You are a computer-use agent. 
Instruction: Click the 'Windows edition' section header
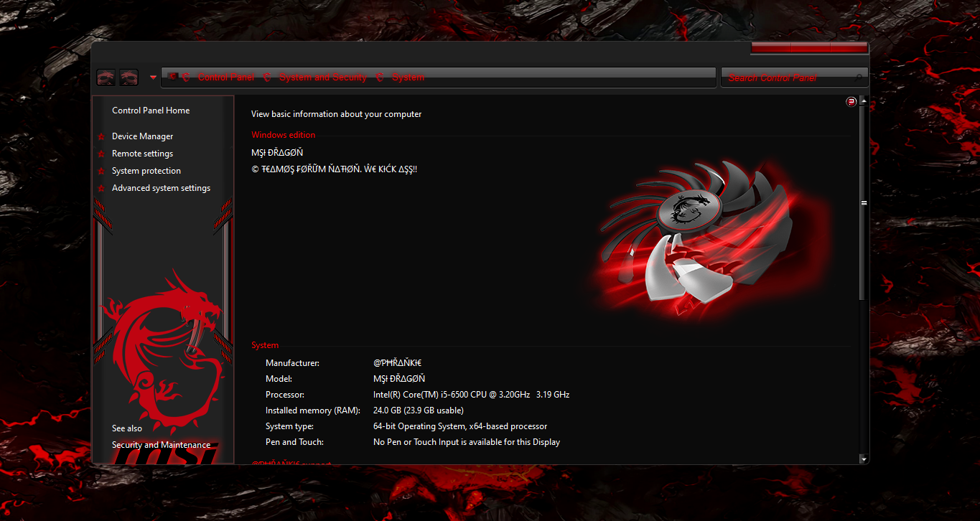(x=283, y=135)
